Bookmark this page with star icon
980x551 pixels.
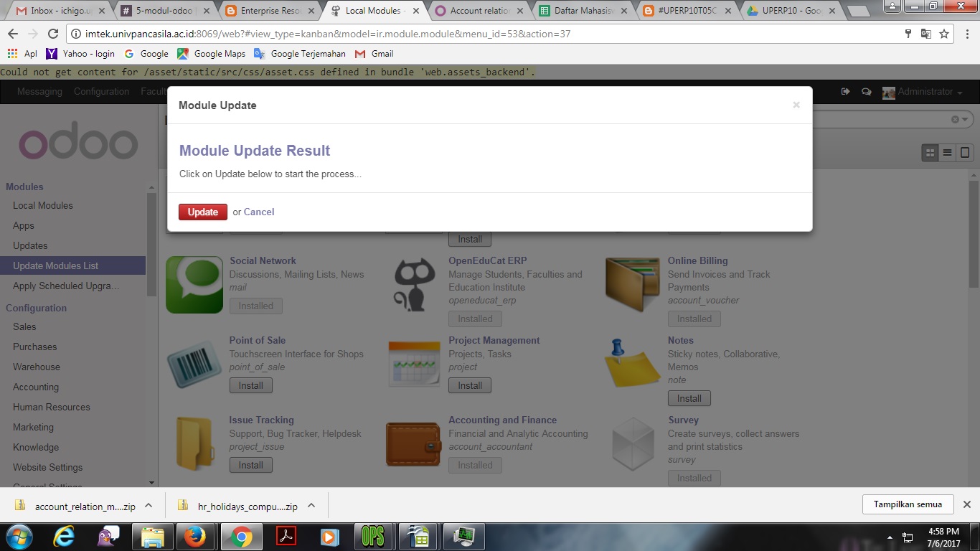click(x=944, y=34)
